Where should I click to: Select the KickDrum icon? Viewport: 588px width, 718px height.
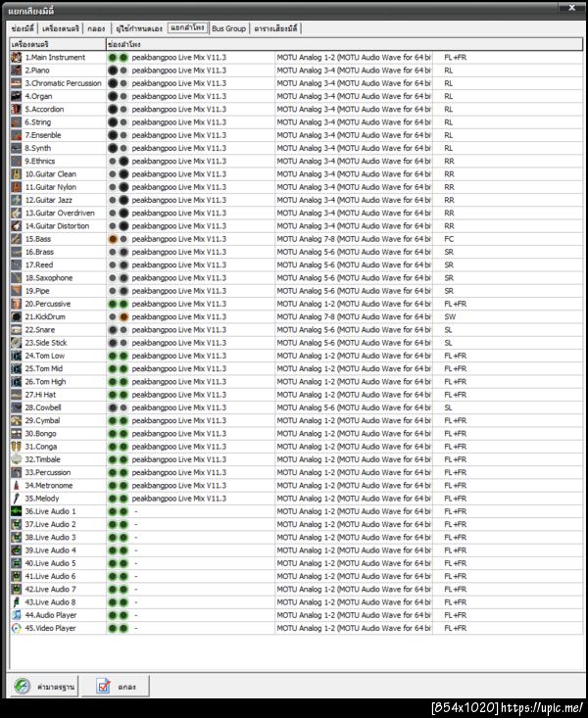16,316
